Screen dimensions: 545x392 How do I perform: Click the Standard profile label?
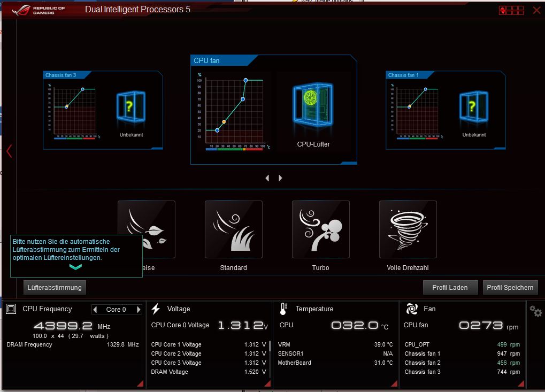click(234, 267)
